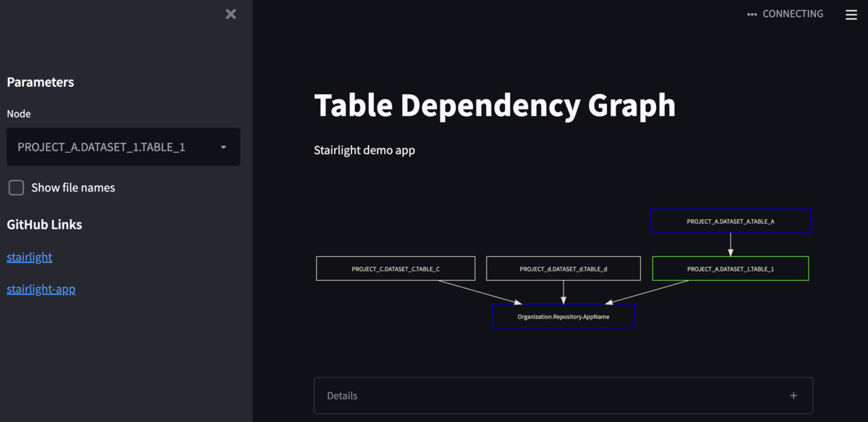Click the Organization.Repository.AppName graph node

click(563, 316)
